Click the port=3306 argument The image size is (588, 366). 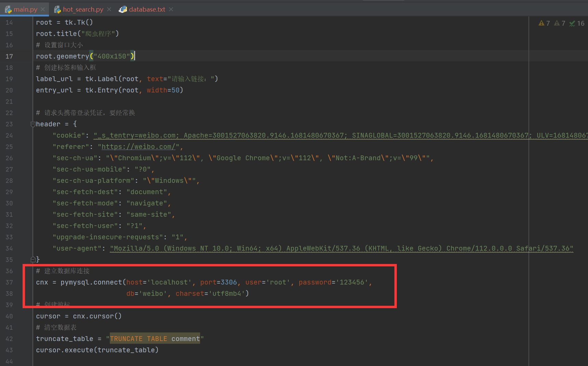tap(219, 282)
